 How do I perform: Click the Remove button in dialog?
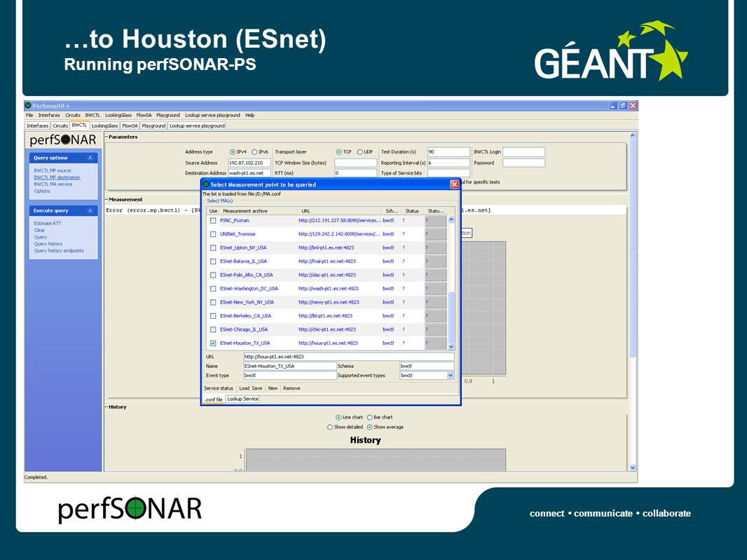click(x=292, y=388)
